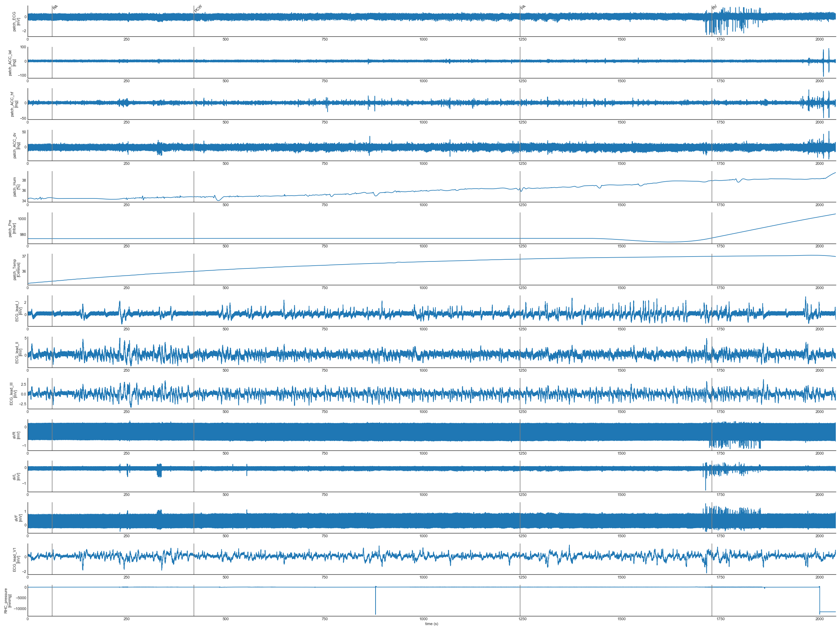Click the patch_ECG [mV] axis label
The height and width of the screenshot is (630, 840).
(16, 21)
